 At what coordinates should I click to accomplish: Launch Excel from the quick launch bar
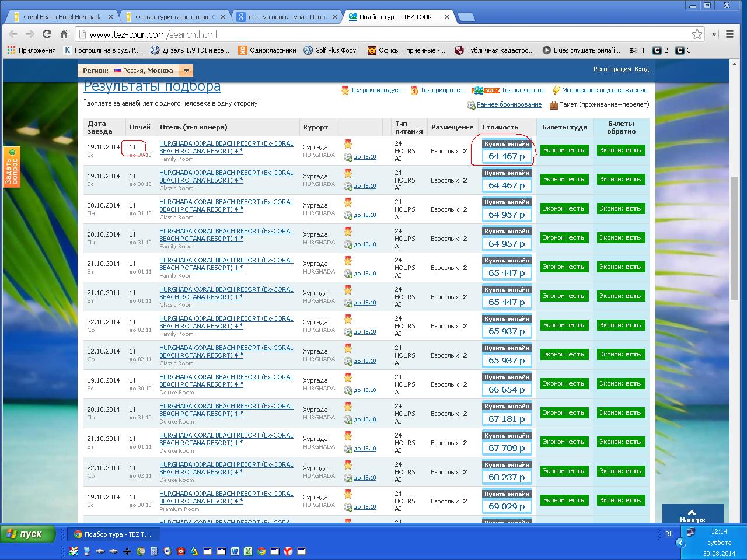coord(248,551)
